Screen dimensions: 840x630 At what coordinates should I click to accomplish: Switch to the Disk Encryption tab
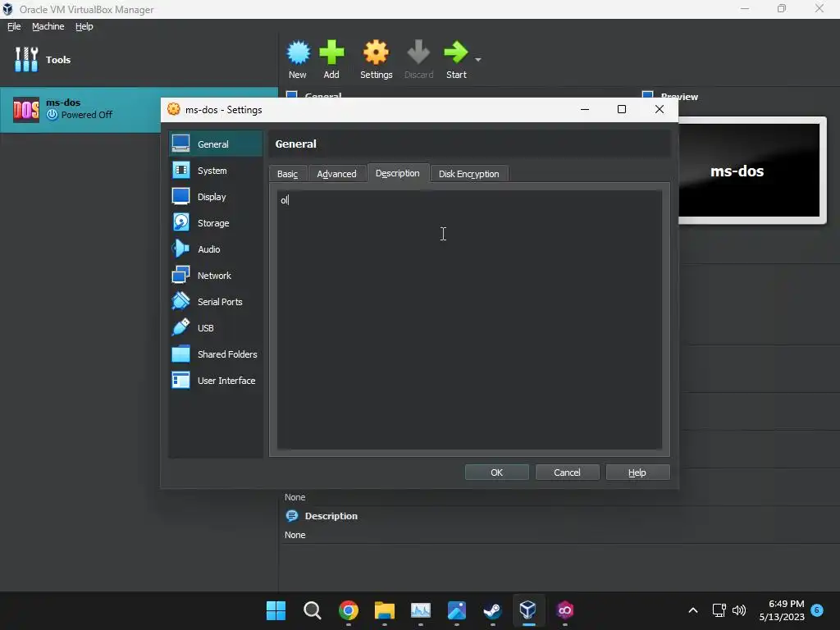[468, 174]
